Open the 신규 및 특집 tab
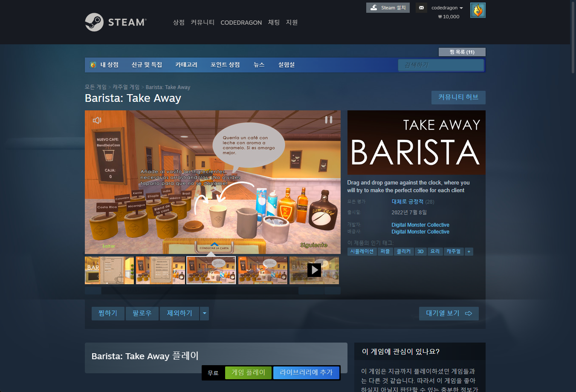Viewport: 576px width, 392px height. point(147,65)
